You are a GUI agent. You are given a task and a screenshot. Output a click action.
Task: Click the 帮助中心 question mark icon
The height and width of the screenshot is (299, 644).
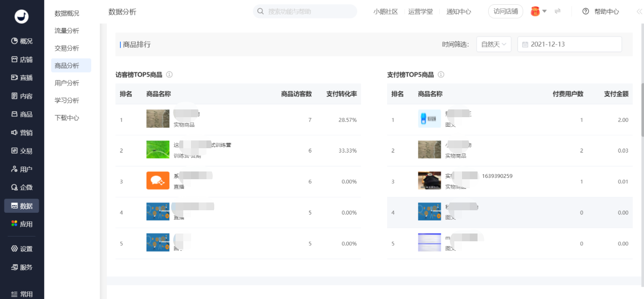click(585, 12)
